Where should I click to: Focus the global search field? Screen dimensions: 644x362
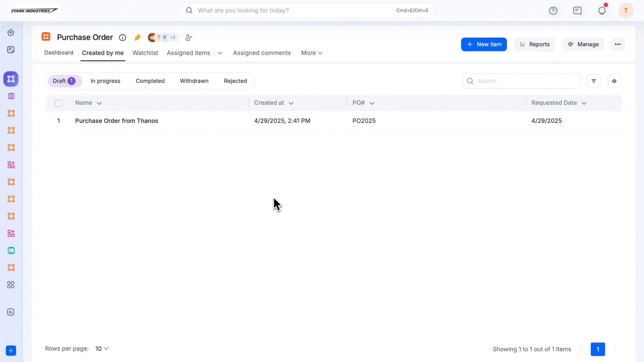pos(307,10)
